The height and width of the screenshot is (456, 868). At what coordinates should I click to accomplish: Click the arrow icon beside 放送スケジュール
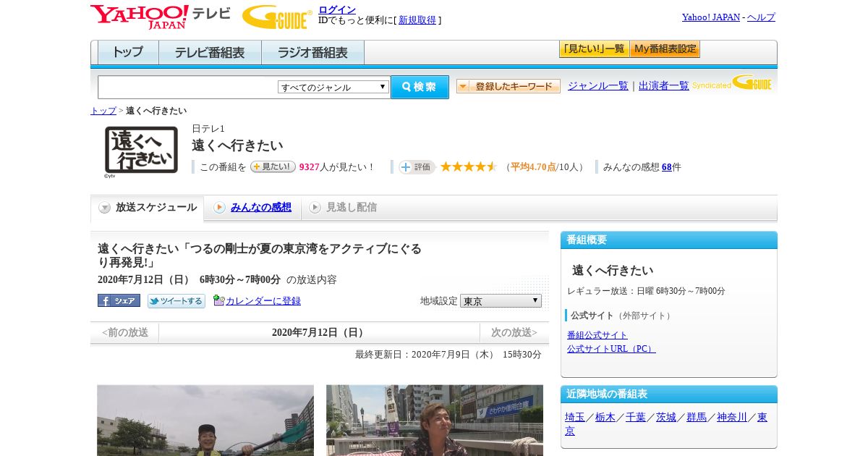(x=105, y=208)
